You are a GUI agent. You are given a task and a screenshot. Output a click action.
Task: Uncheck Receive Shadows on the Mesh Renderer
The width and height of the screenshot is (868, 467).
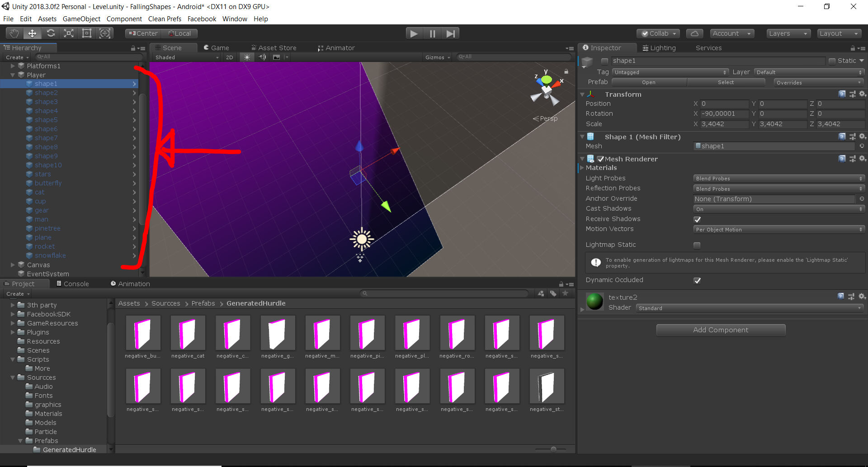click(697, 219)
